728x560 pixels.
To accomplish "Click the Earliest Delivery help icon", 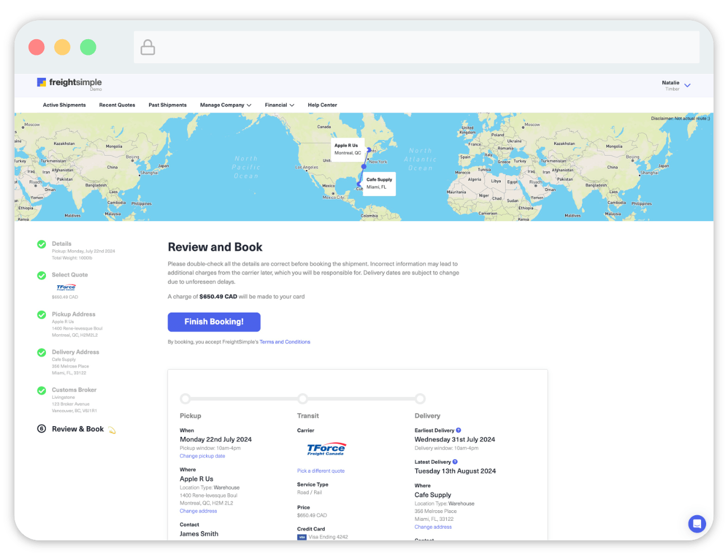I will [459, 430].
